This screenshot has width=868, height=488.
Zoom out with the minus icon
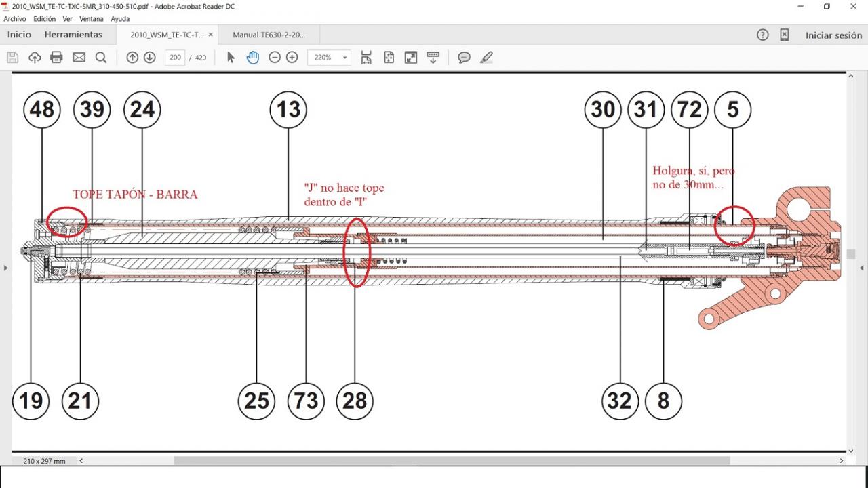(275, 58)
